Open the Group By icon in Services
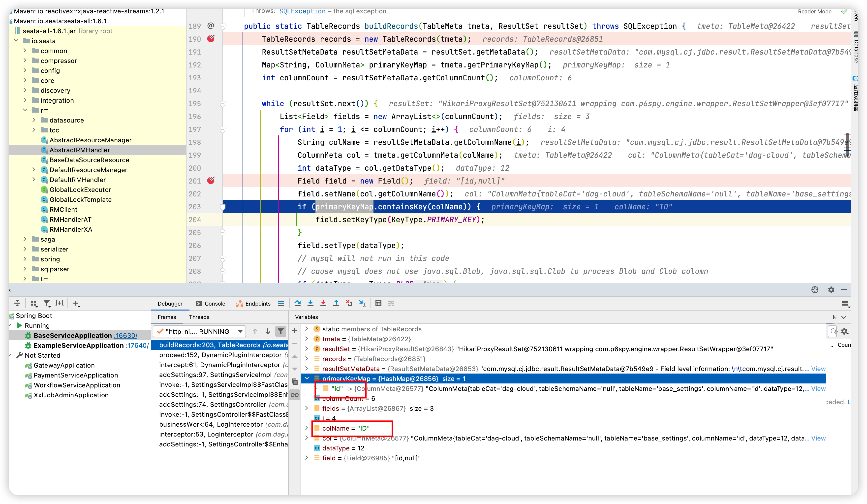867x504 pixels. pyautogui.click(x=34, y=303)
